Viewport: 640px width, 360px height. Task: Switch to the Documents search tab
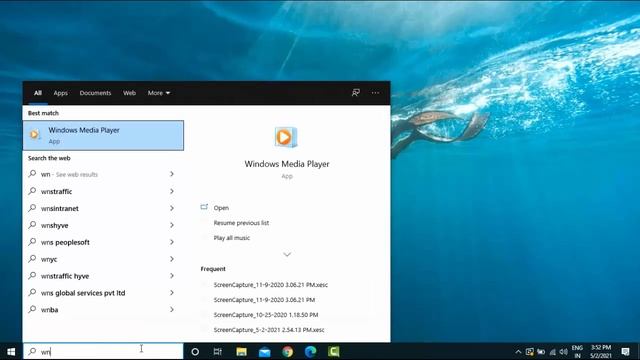[x=95, y=93]
